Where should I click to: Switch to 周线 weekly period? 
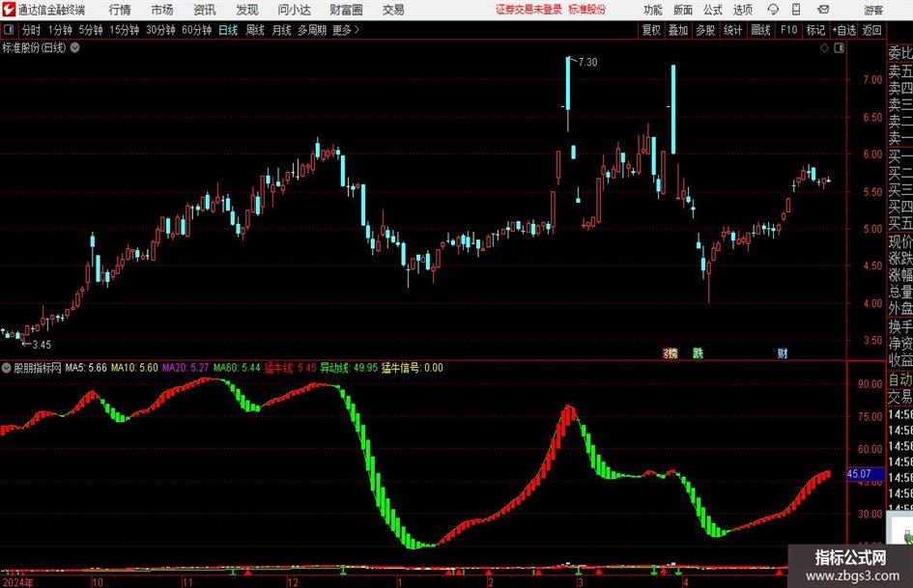[x=255, y=30]
